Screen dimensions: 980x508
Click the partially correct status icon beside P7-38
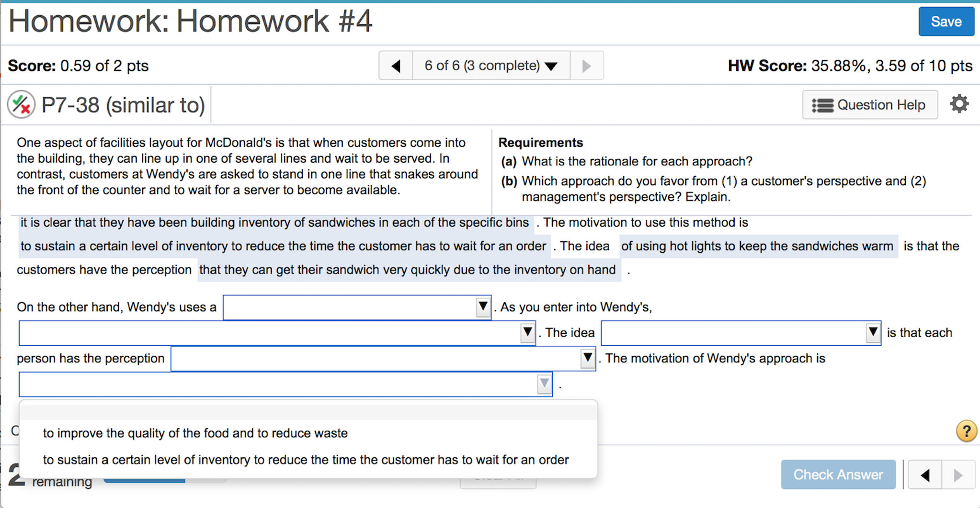21,104
